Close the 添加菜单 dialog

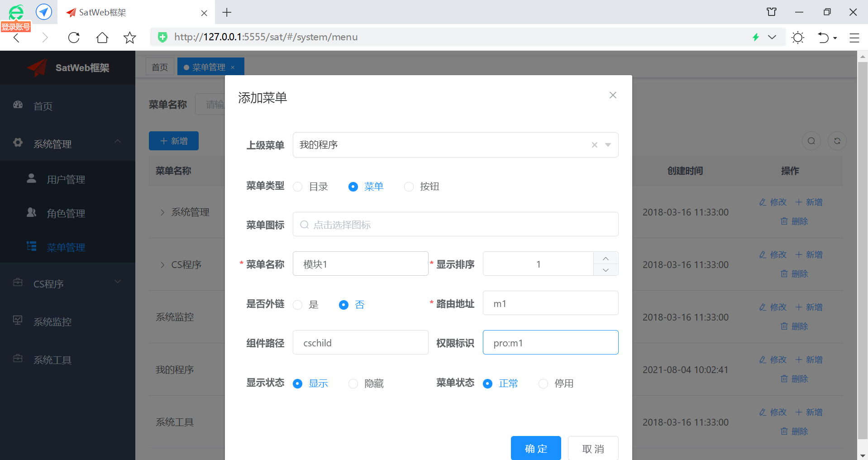tap(613, 95)
